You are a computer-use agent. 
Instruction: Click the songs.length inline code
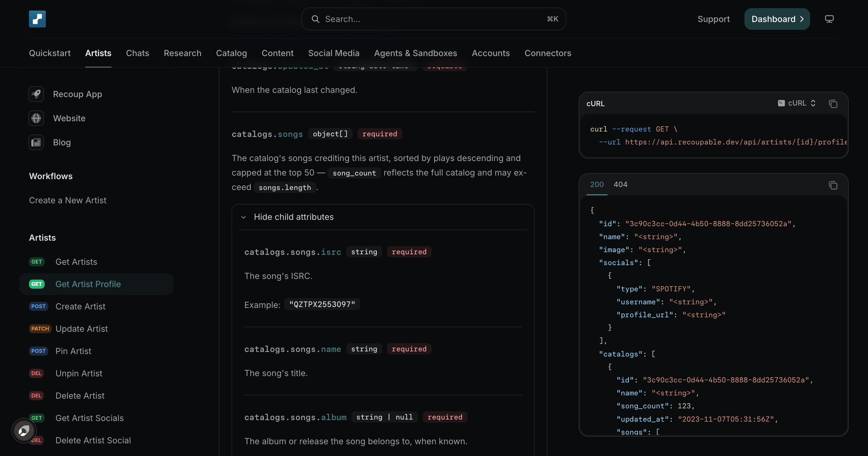pos(285,188)
